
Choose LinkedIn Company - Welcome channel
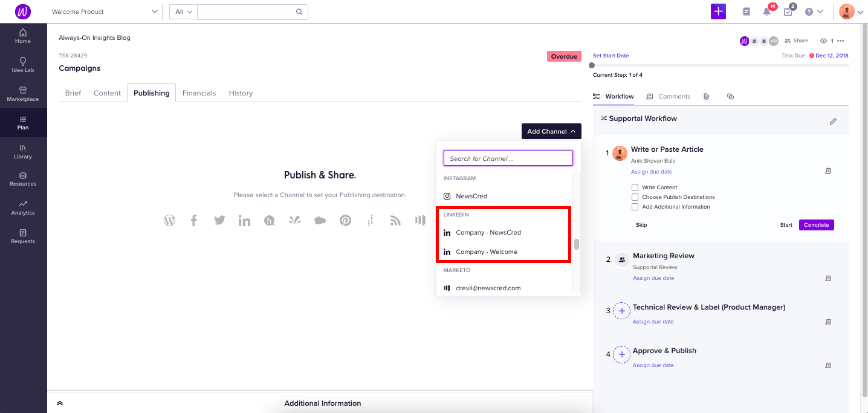pos(504,252)
